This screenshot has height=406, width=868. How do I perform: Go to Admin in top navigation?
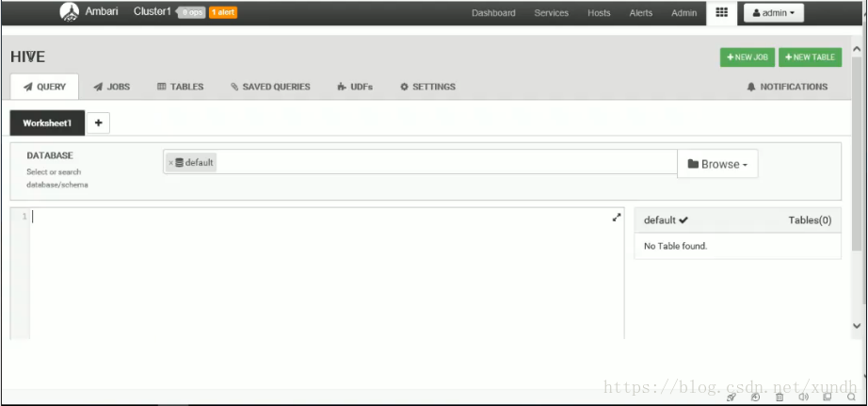[x=684, y=13]
